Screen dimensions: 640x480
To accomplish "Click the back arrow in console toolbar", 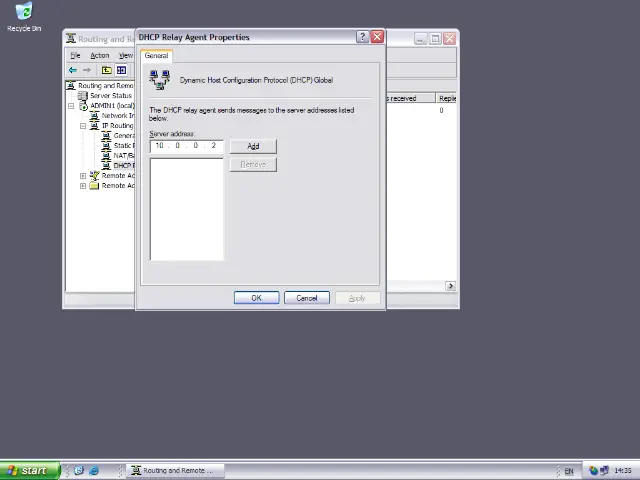I will 73,70.
